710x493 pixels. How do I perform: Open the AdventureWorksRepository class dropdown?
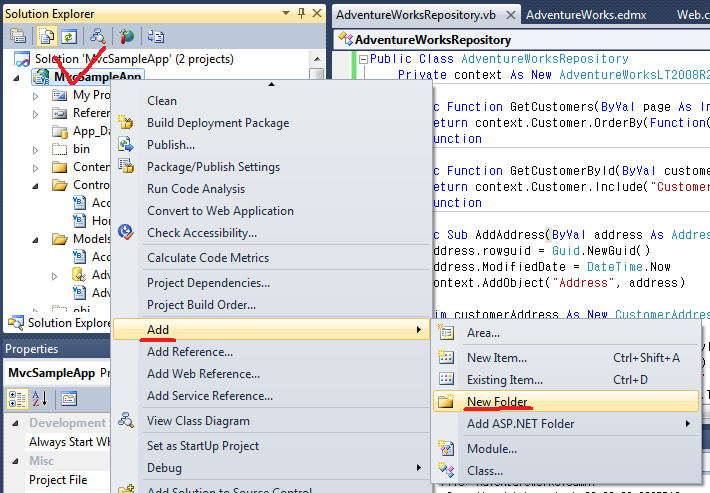(521, 40)
